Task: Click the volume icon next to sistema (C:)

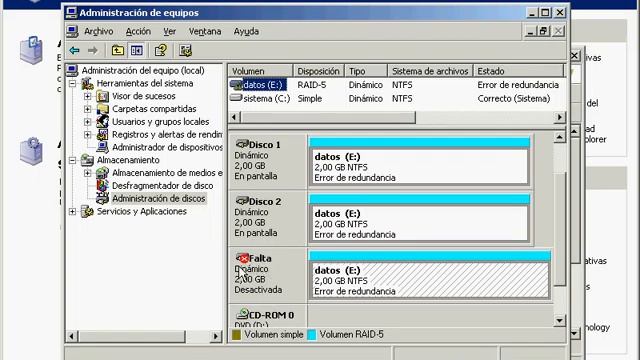Action: coord(236,98)
